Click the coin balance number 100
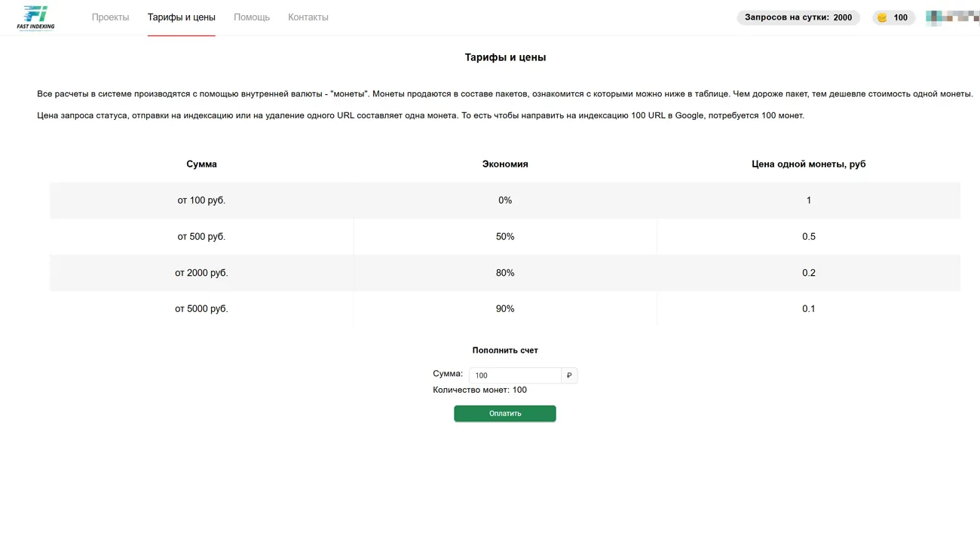Screen dimensions: 980x551 click(900, 17)
